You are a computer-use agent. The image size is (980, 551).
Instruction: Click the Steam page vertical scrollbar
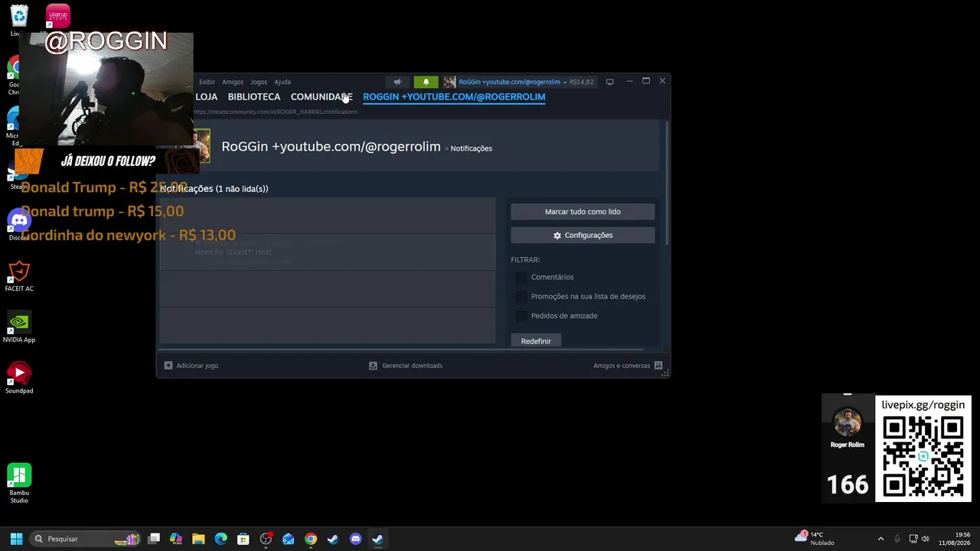667,183
